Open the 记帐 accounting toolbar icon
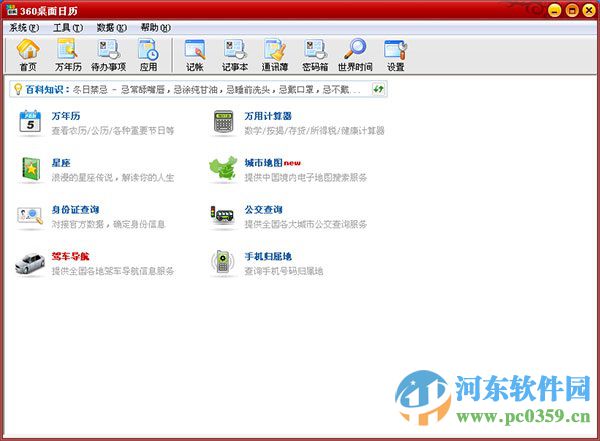Viewport: 600px width, 441px height. click(x=195, y=55)
